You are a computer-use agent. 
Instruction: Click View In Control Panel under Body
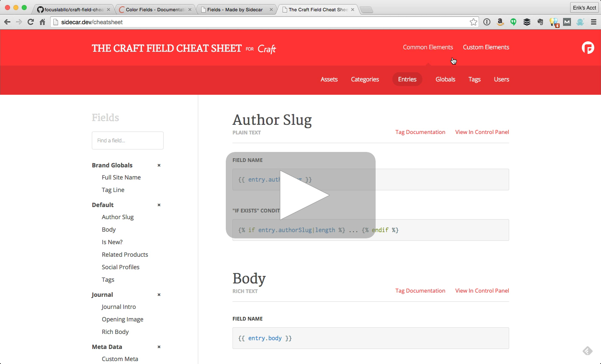[482, 291]
